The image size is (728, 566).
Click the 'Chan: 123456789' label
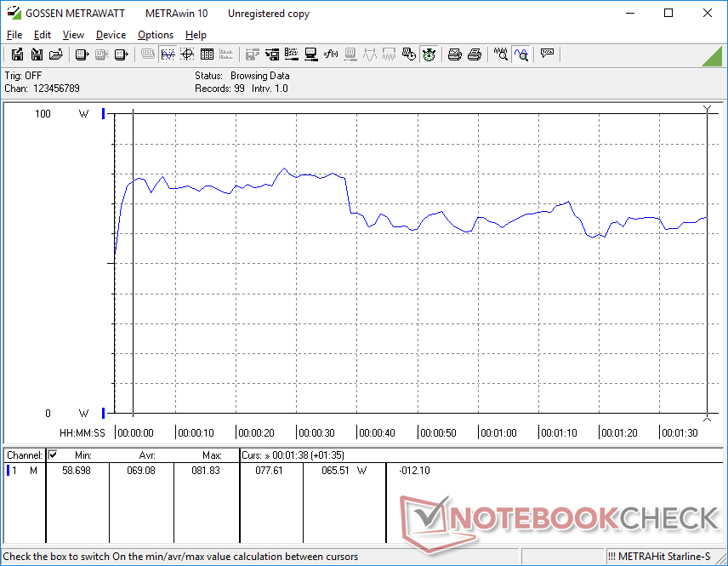42,89
